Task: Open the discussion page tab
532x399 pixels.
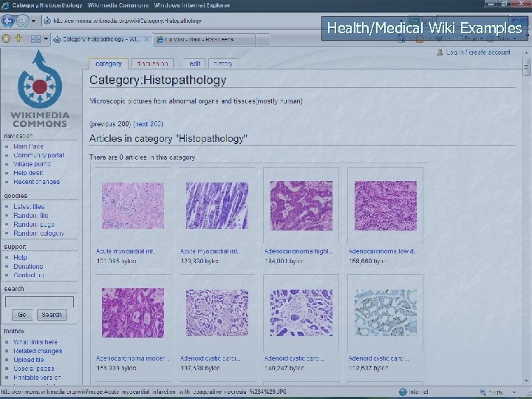Action: click(152, 64)
